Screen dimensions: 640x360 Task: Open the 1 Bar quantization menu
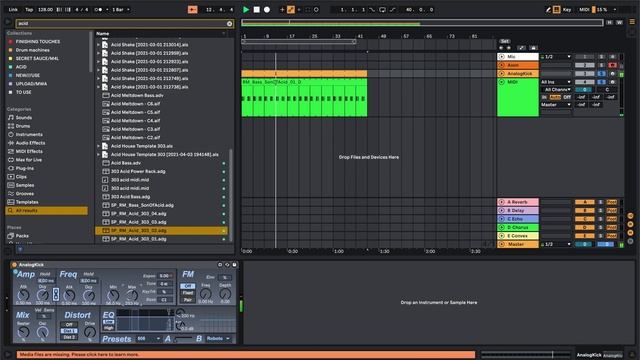(x=120, y=9)
